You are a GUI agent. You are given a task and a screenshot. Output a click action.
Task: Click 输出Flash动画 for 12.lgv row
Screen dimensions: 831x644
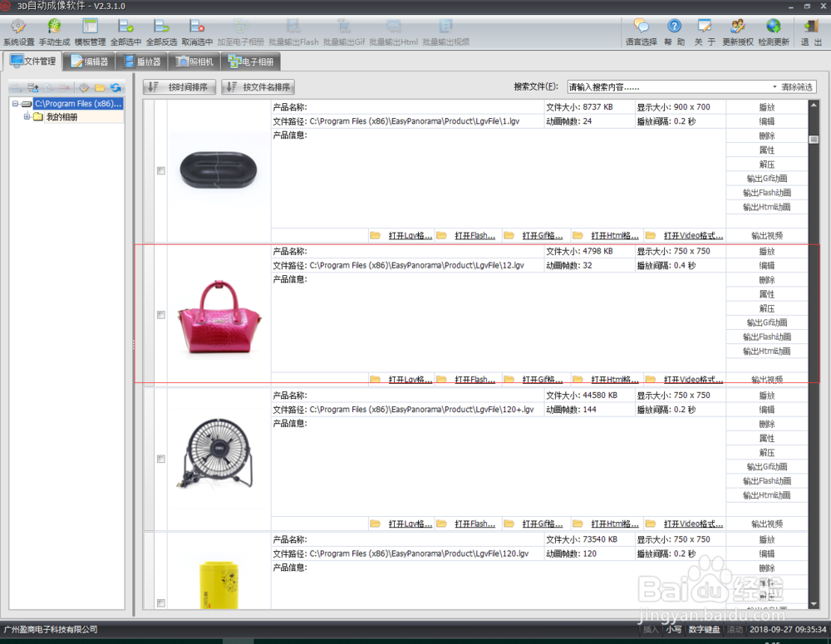767,337
